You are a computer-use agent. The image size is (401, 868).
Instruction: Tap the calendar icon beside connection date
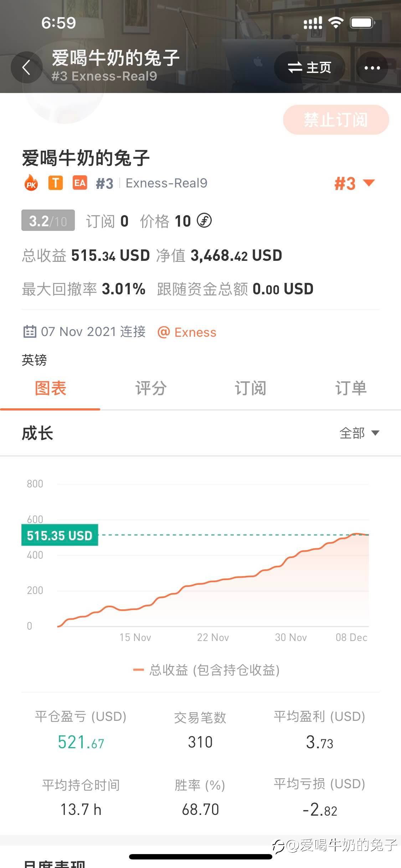pyautogui.click(x=30, y=332)
